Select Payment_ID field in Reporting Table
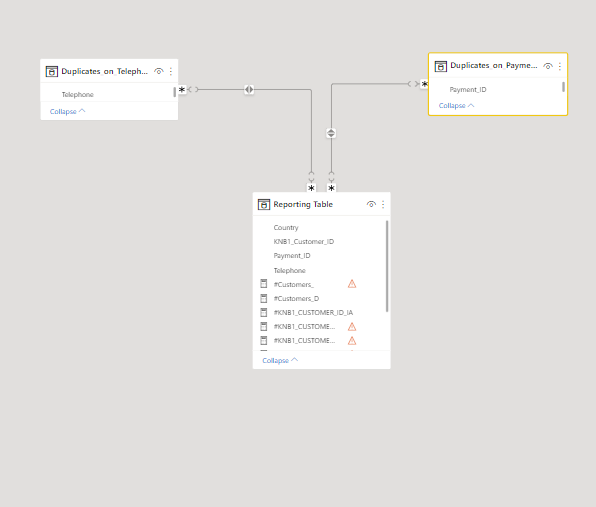Viewport: 596px width, 507px height. pyautogui.click(x=292, y=256)
